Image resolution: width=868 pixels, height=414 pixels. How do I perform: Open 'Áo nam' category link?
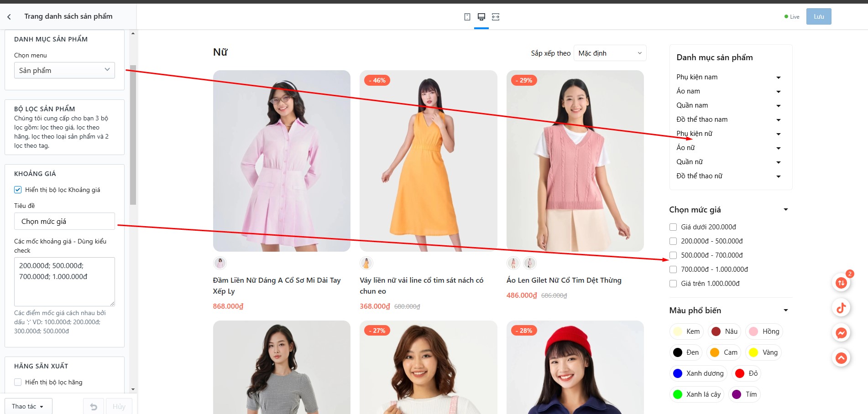[688, 91]
